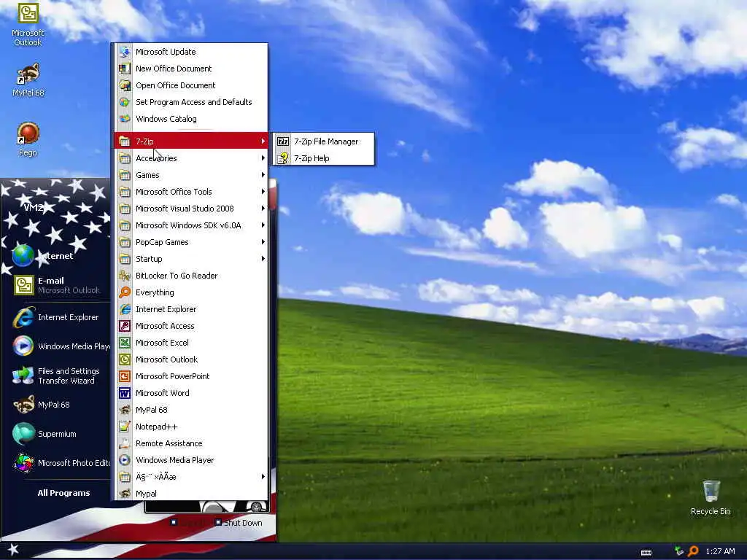Click the Microsoft Update icon

125,52
